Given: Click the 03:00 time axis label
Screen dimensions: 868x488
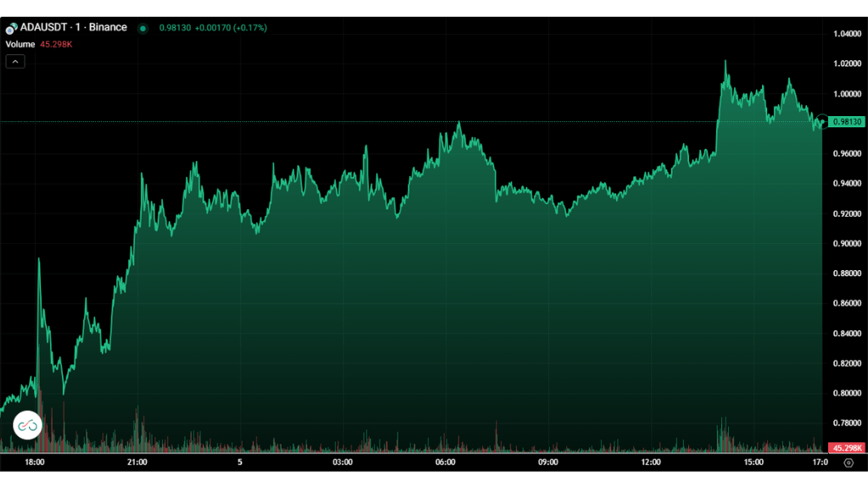Looking at the screenshot, I should [x=342, y=462].
